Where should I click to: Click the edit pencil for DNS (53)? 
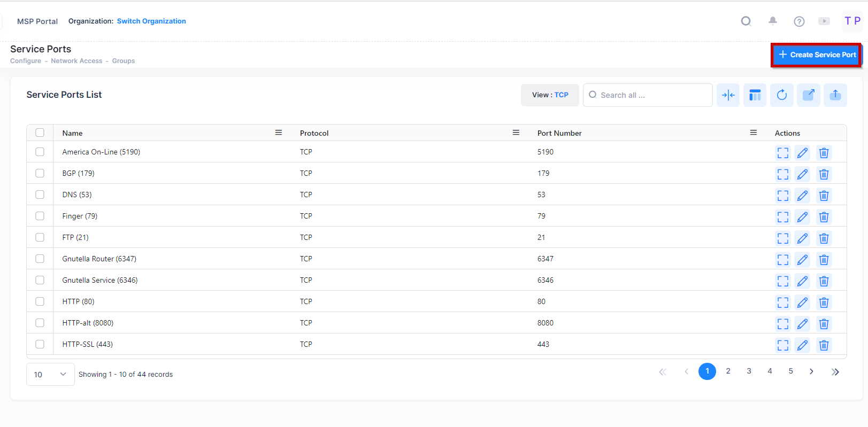coord(802,196)
